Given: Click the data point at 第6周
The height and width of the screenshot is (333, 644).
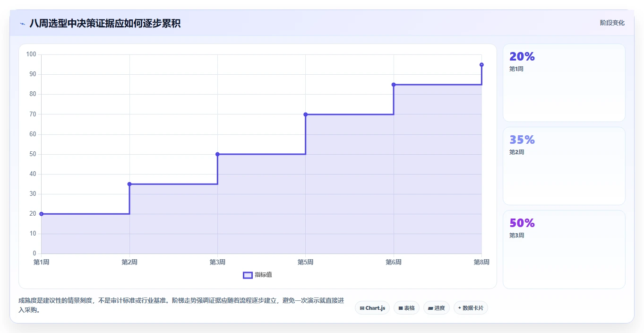Looking at the screenshot, I should click(394, 85).
